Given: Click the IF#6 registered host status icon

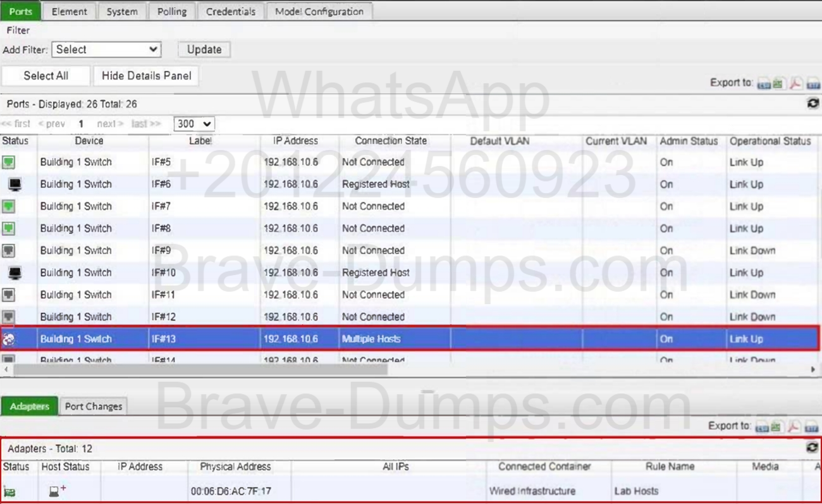Looking at the screenshot, I should (15, 185).
